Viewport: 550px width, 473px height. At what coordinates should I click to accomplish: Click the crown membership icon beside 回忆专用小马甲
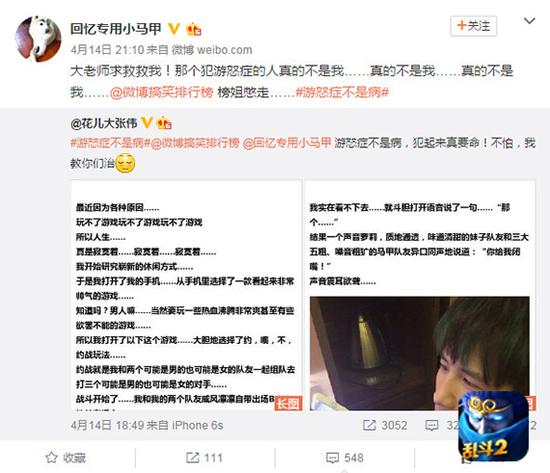click(x=194, y=29)
